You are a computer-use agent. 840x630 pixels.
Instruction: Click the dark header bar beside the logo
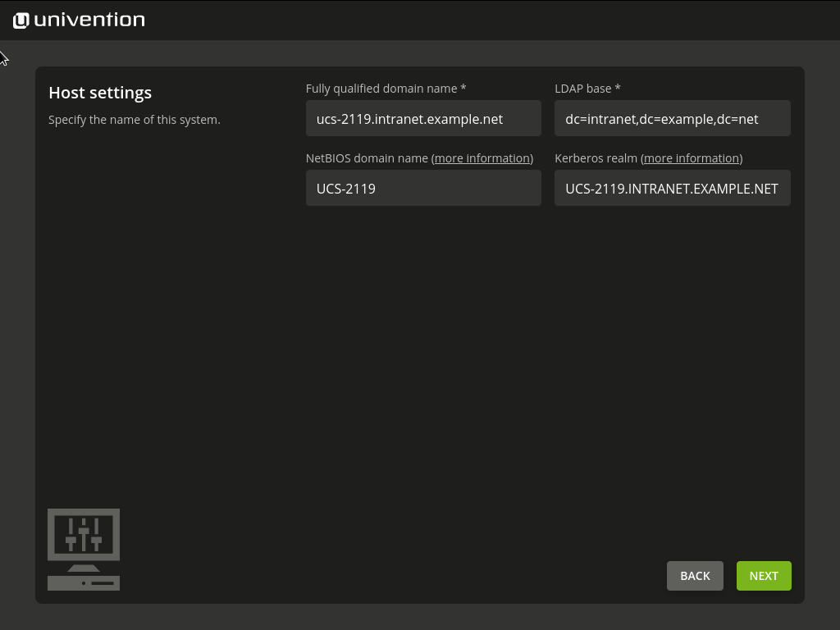pos(492,21)
